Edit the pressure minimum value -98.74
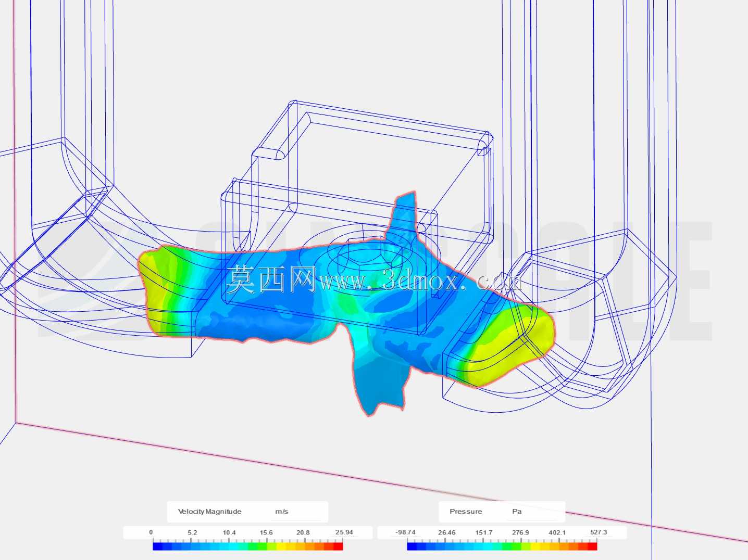The width and height of the screenshot is (748, 560). point(405,532)
